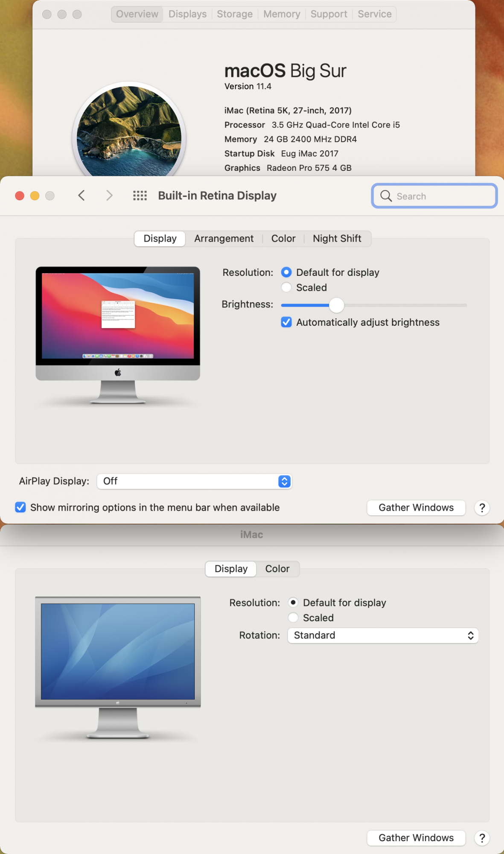The image size is (504, 854).
Task: Click the 24 GB 2400 MHz DDR4 memory text
Action: point(310,139)
